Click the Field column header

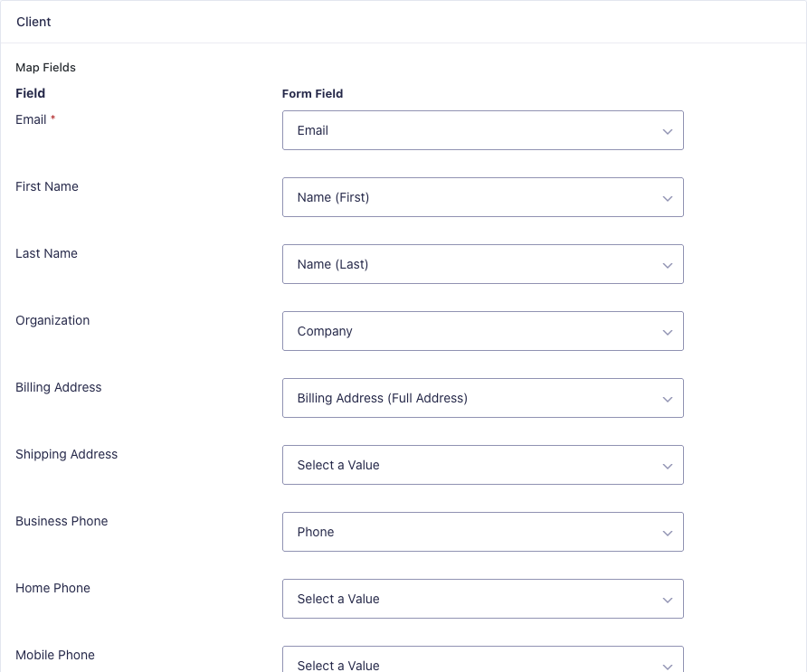(x=31, y=93)
